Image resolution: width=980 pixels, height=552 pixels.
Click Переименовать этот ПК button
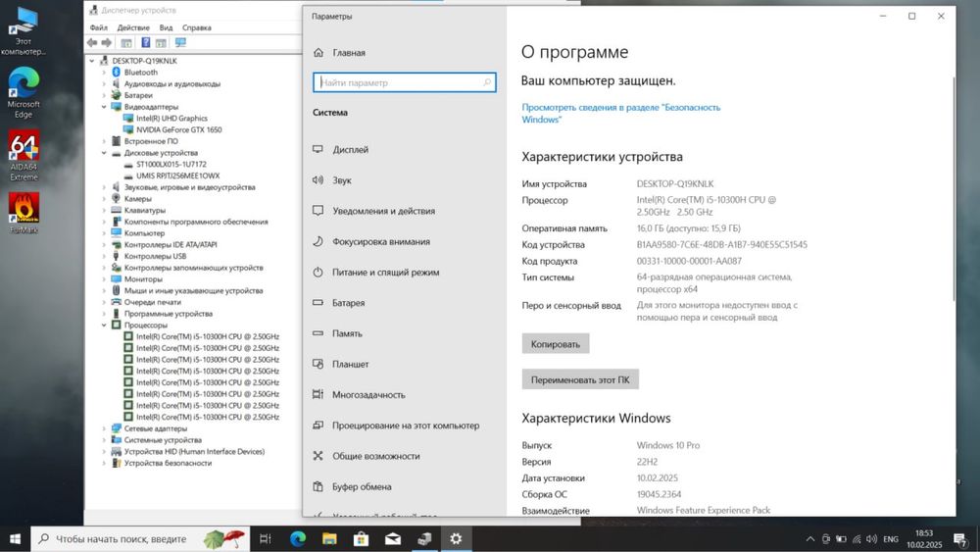580,379
